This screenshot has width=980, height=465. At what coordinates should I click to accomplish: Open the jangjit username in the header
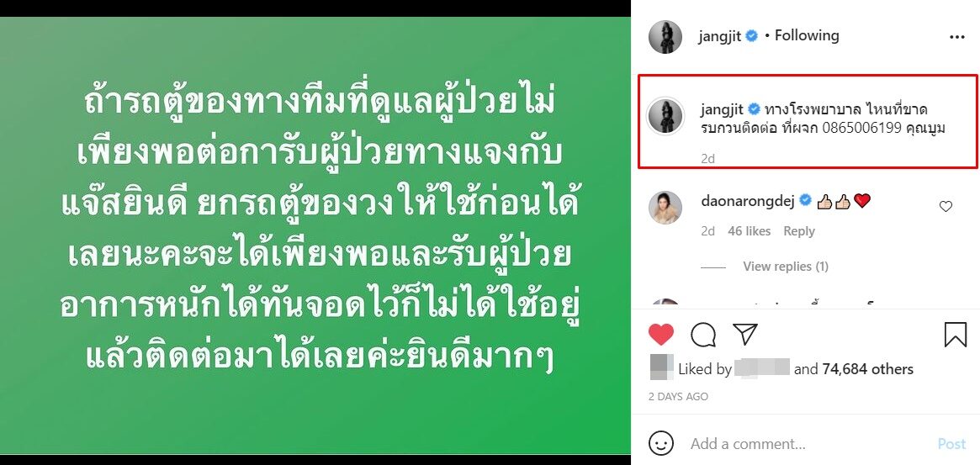pyautogui.click(x=720, y=36)
